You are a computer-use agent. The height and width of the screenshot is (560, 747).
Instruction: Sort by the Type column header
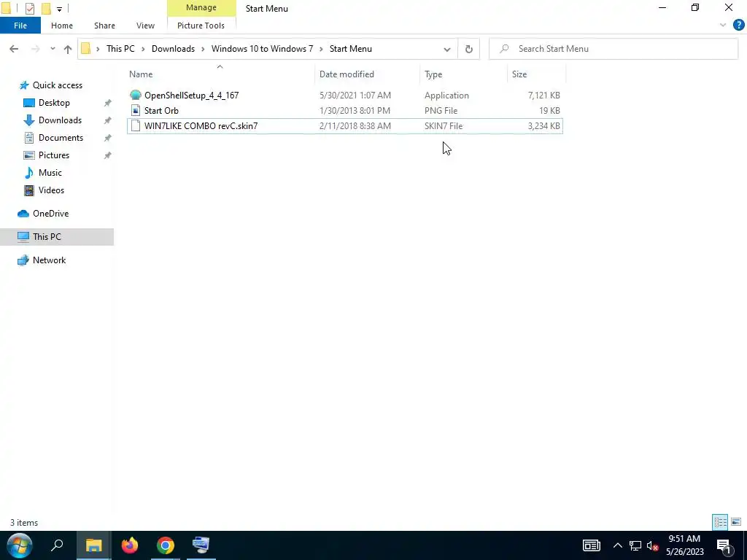(x=463, y=74)
